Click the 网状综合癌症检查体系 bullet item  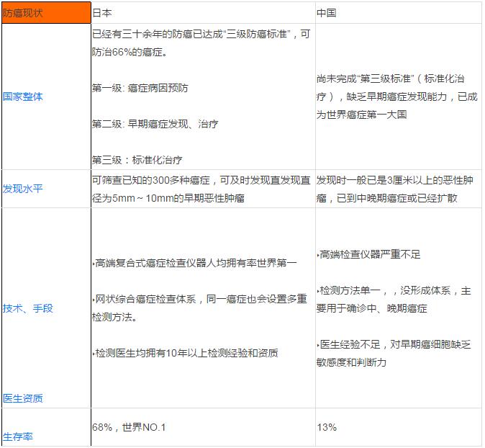tap(201, 308)
